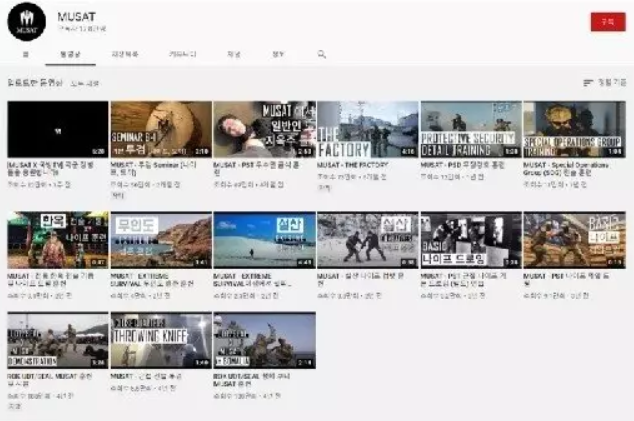Click the Play all (모두 재생) link

click(x=85, y=83)
